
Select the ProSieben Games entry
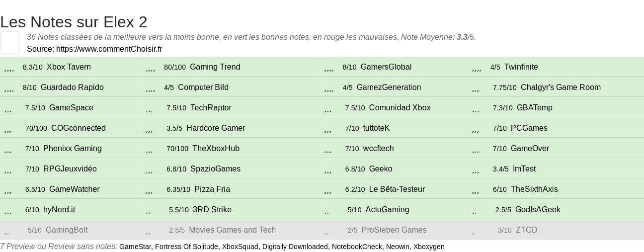click(x=394, y=230)
